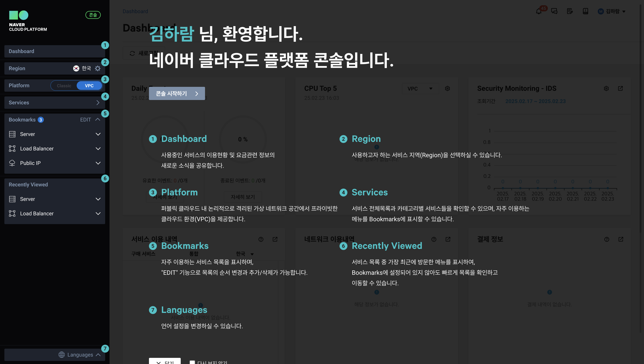Click the 콘솔 시작하기 button
The image size is (644, 364).
point(177,93)
